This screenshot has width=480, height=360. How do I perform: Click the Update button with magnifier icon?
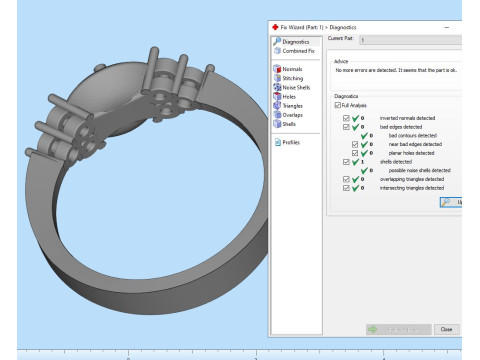(x=451, y=202)
